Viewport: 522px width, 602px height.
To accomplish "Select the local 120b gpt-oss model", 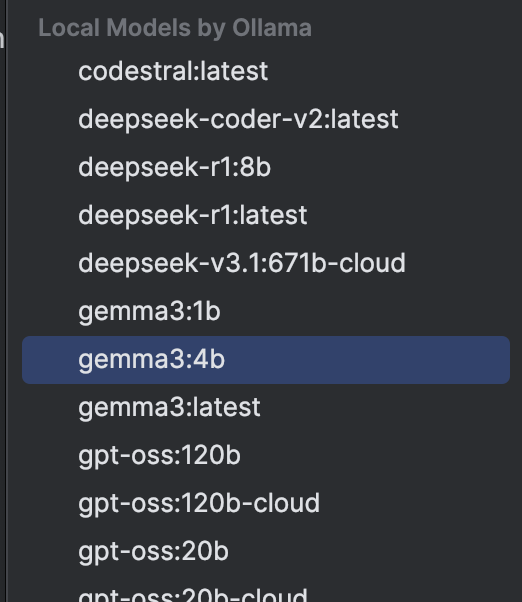I will click(x=266, y=455).
